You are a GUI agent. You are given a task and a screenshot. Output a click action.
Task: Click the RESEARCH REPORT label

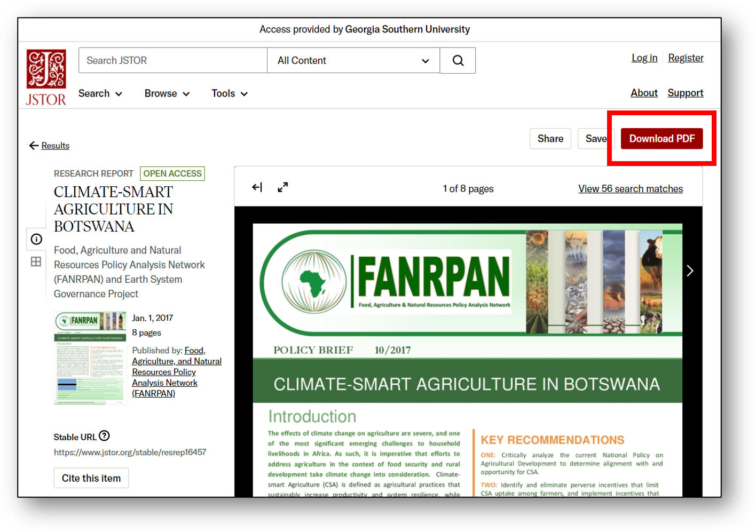point(93,173)
